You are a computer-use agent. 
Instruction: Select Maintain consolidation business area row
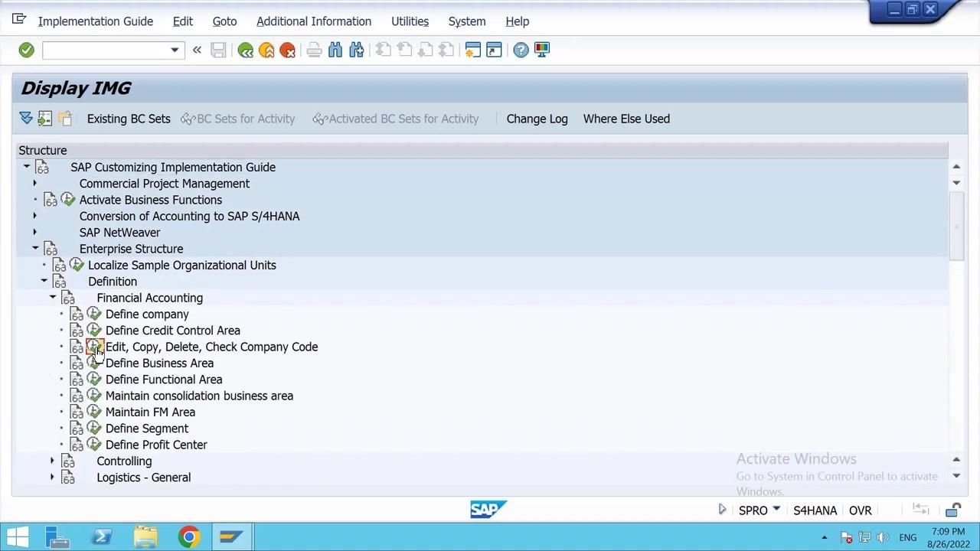click(199, 396)
